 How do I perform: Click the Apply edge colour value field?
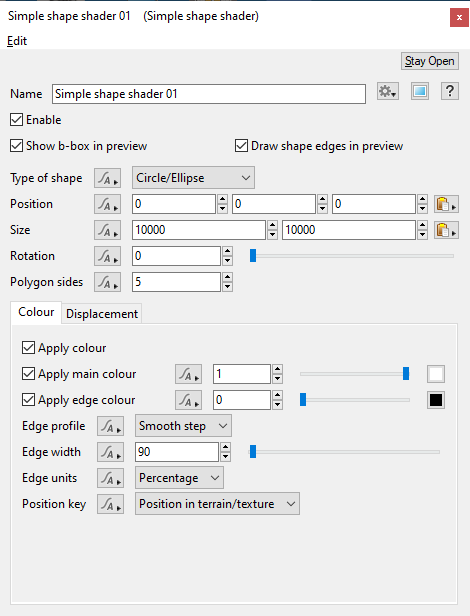coord(242,400)
